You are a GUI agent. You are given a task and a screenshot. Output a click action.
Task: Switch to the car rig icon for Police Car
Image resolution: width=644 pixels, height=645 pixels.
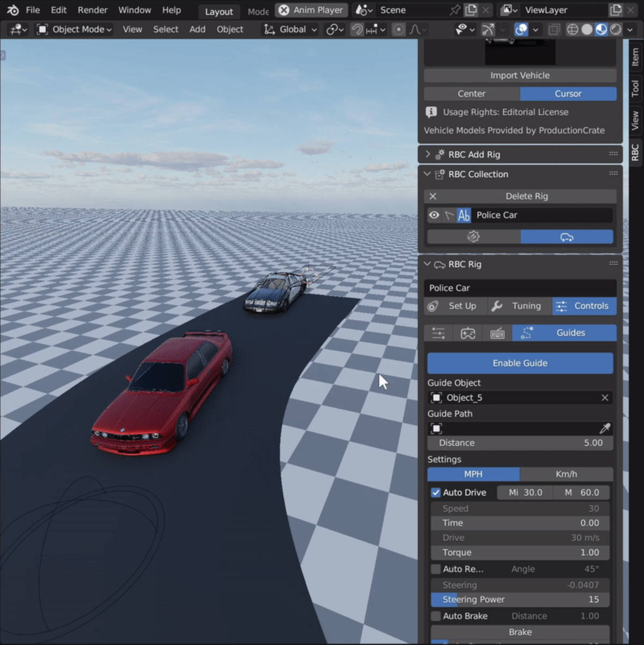[x=567, y=236]
